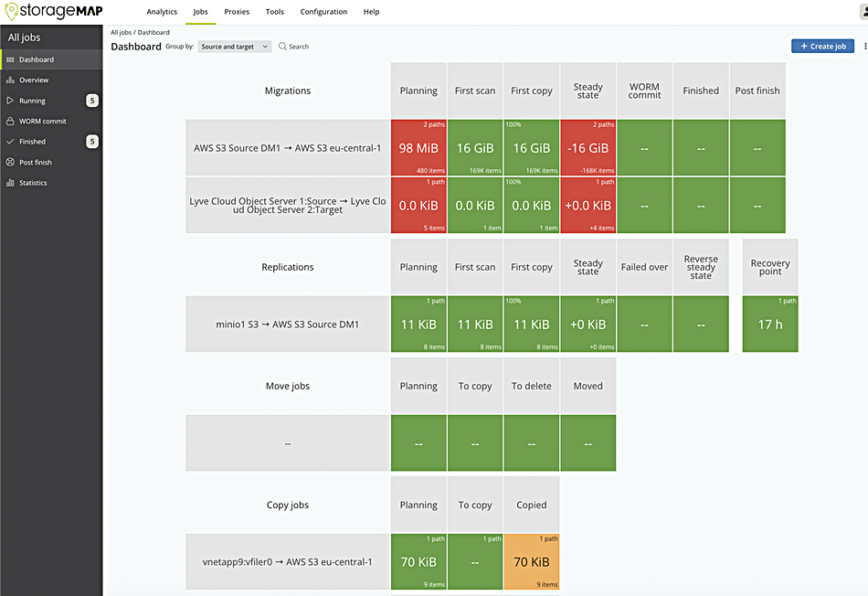Open the Analytics menu

click(x=162, y=12)
